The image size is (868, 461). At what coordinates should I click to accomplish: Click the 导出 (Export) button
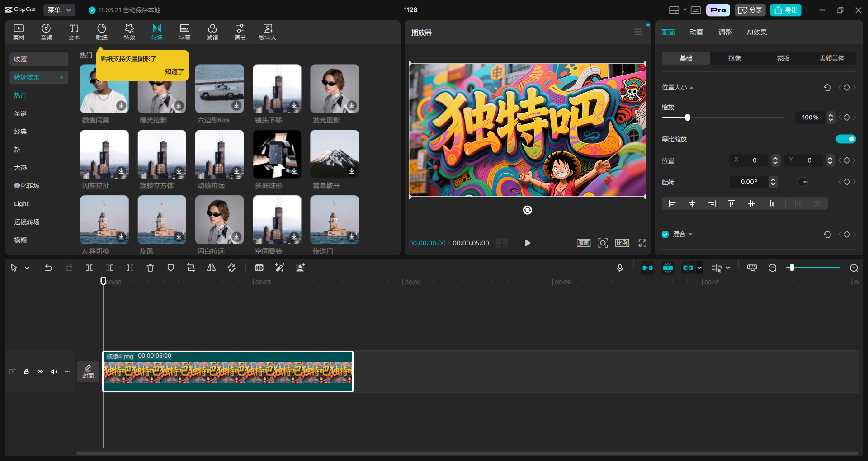785,9
